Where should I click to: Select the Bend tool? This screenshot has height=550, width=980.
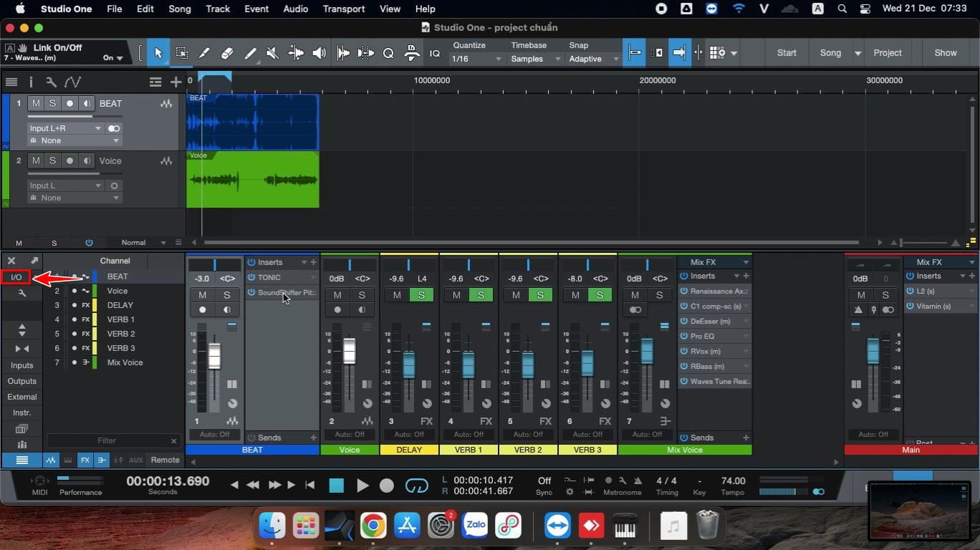click(296, 53)
